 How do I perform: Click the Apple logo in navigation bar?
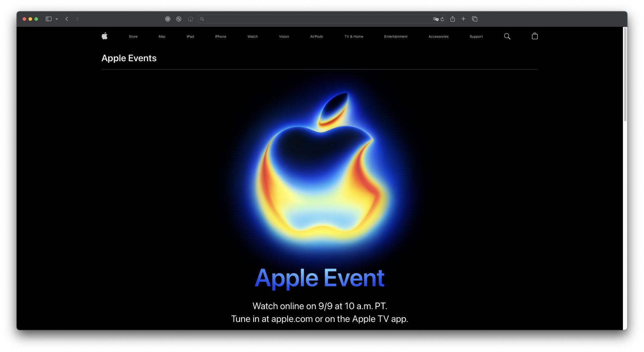pyautogui.click(x=104, y=36)
